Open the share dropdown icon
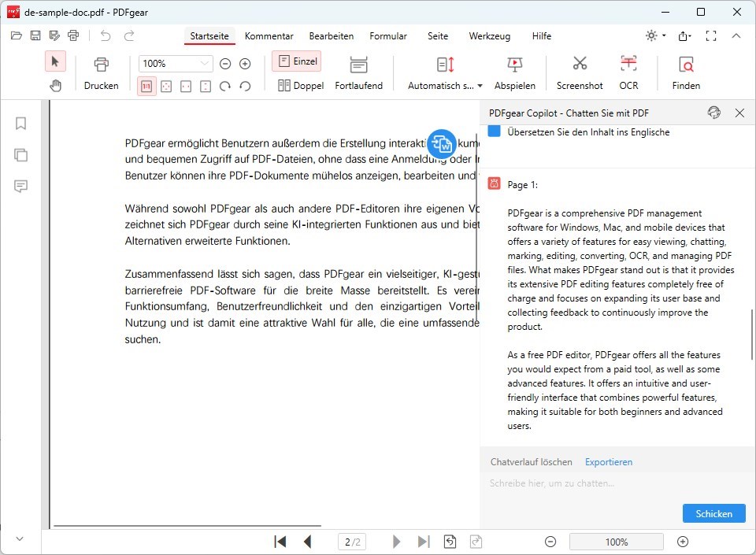756x555 pixels. pos(684,35)
